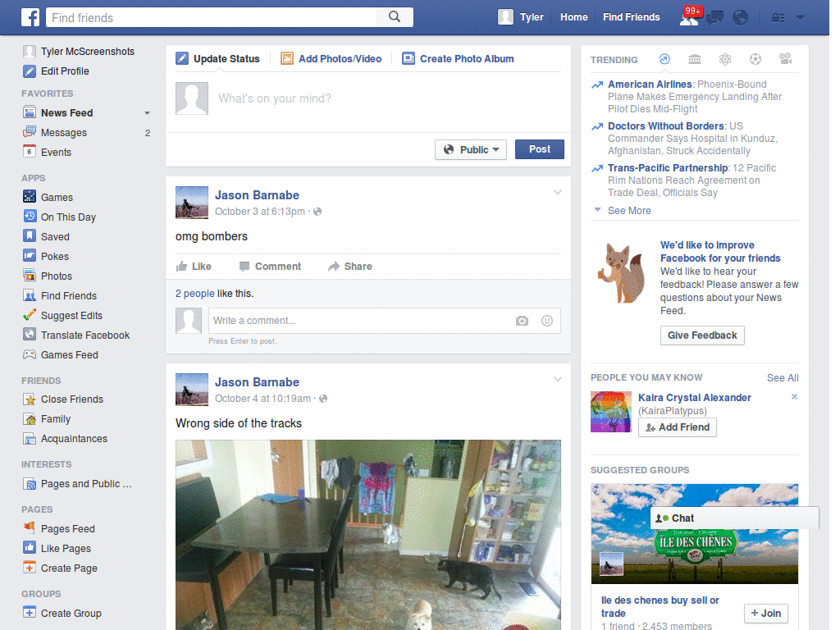Viewport: 840px width, 630px height.
Task: Open Ile des Chenes group cover image
Action: pyautogui.click(x=694, y=534)
